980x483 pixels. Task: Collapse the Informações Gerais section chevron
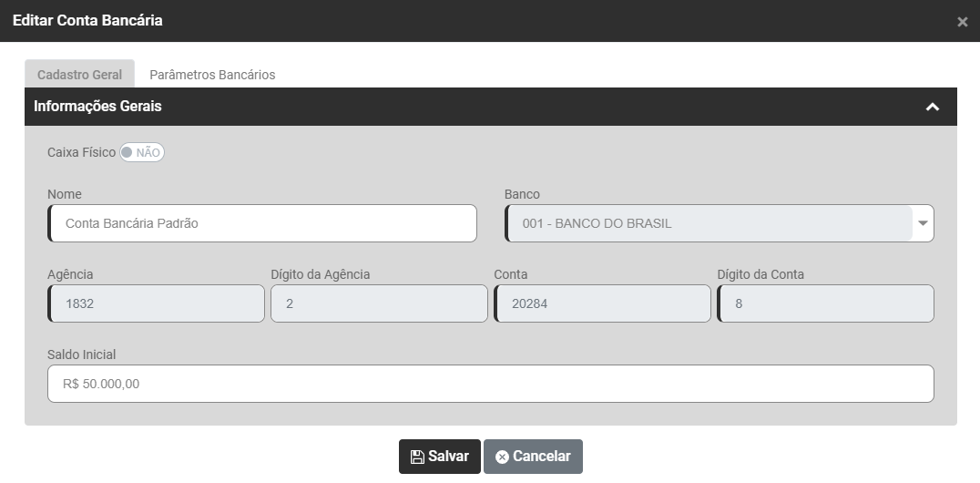(932, 107)
